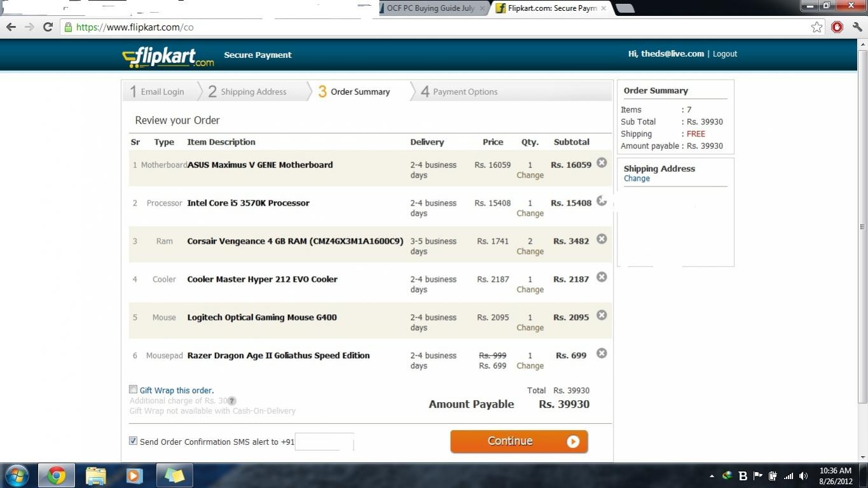Log out of the Flipkart account
This screenshot has height=488, width=868.
pyautogui.click(x=724, y=54)
